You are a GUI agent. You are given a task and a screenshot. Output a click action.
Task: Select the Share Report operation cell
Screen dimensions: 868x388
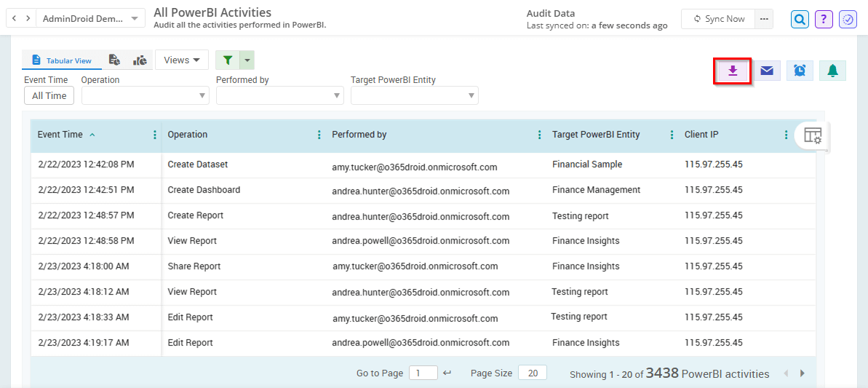point(194,266)
